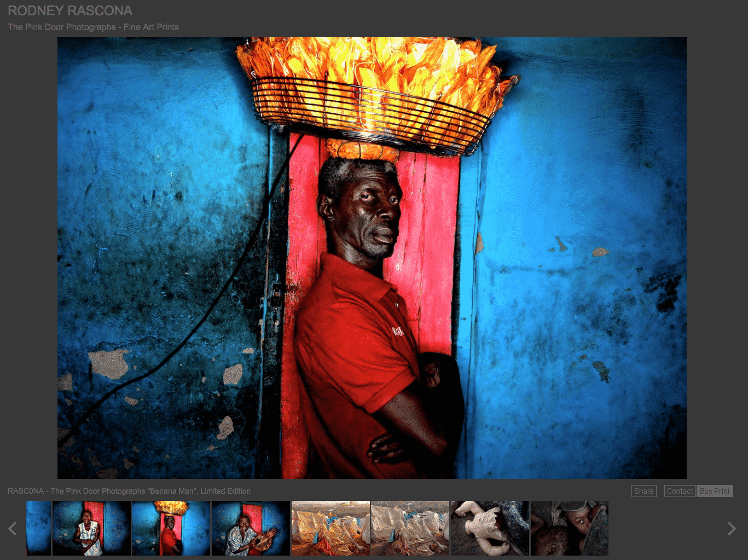
Task: Click the main Banana Man photograph
Action: pyautogui.click(x=372, y=258)
